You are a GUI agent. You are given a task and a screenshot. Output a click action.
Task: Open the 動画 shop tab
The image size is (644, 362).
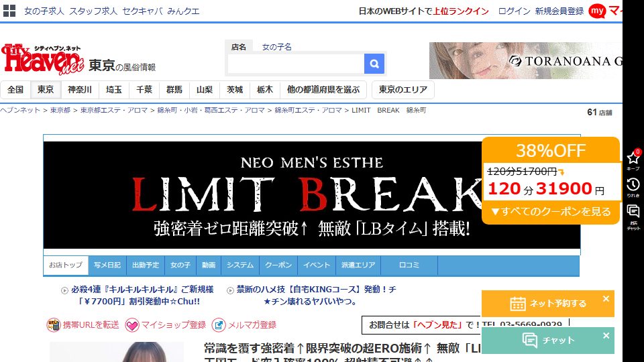tap(209, 265)
